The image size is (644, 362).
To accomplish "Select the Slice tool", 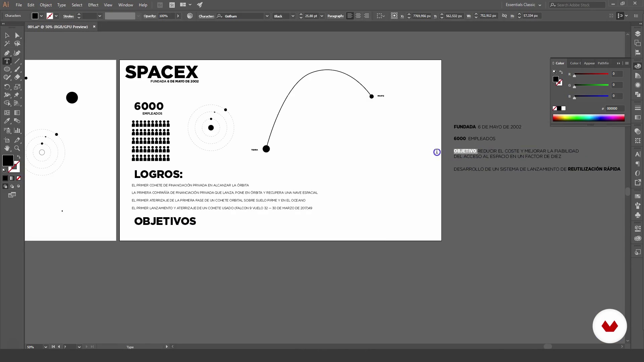I will (17, 140).
